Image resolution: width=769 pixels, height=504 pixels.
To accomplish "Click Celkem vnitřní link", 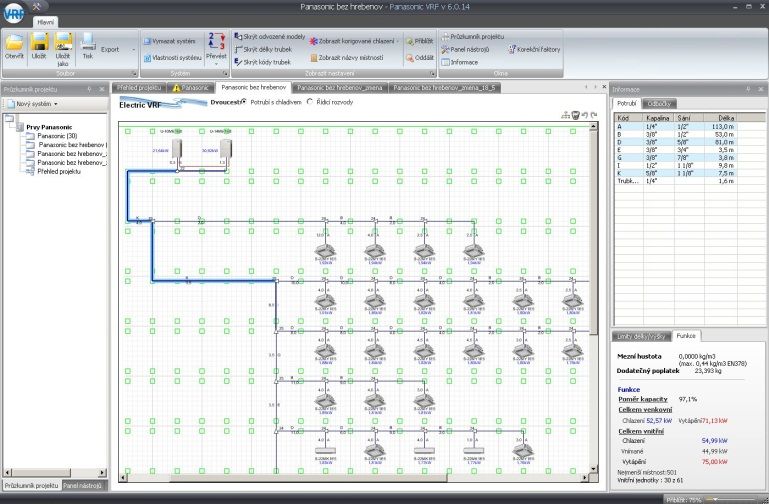I will (x=641, y=431).
